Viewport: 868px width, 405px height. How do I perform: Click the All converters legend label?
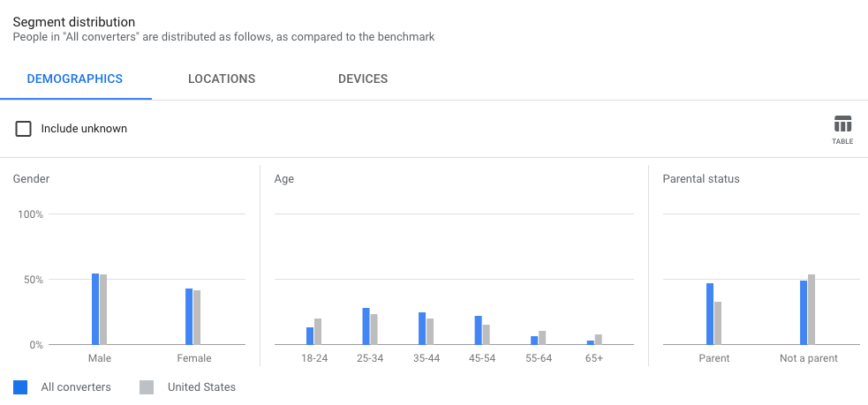[x=76, y=386]
